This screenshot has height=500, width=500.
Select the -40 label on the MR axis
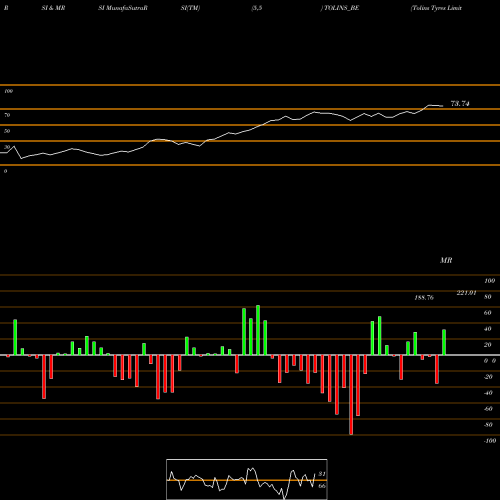point(488,393)
